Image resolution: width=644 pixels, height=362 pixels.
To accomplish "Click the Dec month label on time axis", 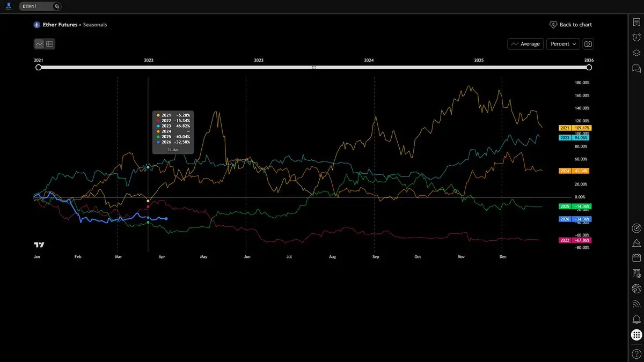I will 503,257.
